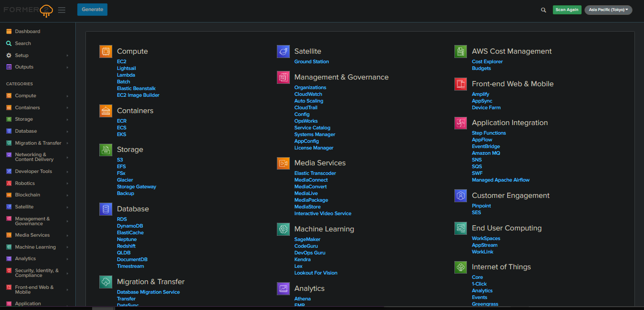The width and height of the screenshot is (644, 310).
Task: Expand the Outputs submenu arrow
Action: click(x=67, y=67)
